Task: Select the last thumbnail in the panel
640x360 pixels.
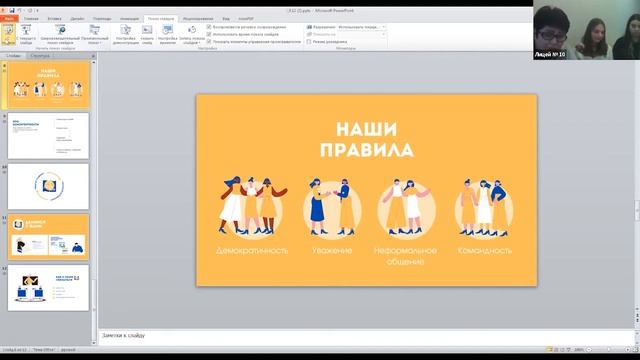Action: pos(48,288)
